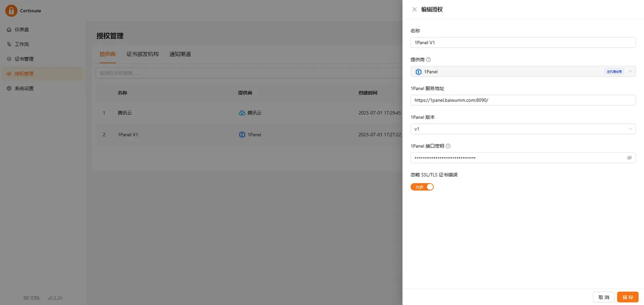Click the 名称 column header
644x305 pixels.
122,93
